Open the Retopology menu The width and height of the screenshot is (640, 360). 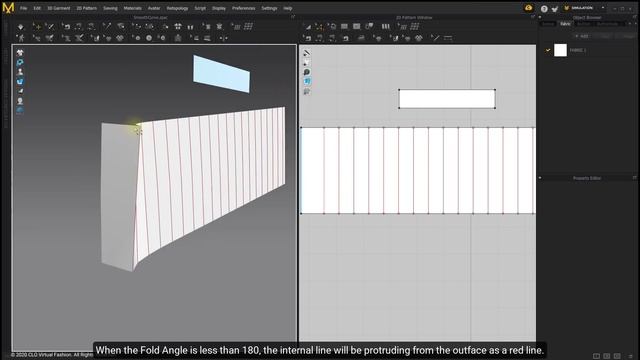(177, 8)
